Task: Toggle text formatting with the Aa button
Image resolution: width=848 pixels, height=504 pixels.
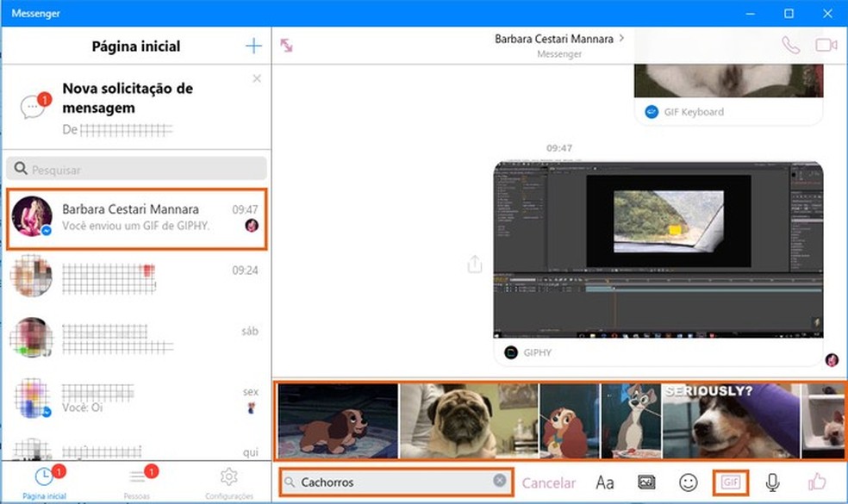Action: coord(605,482)
